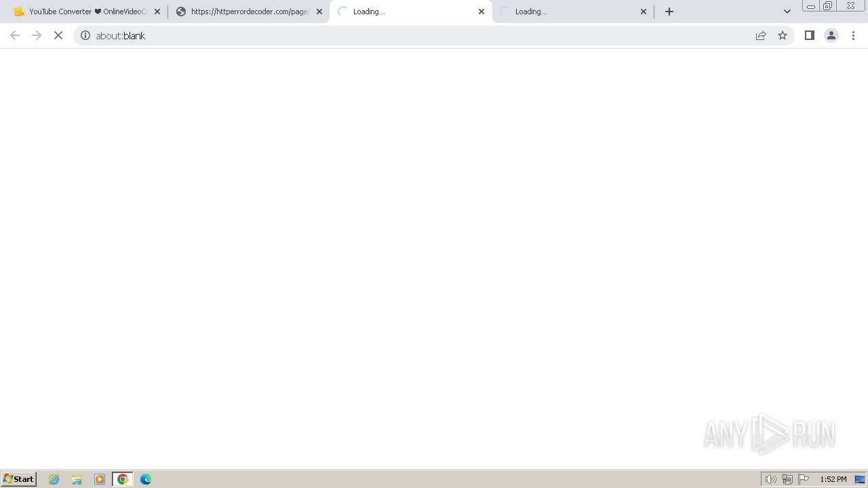This screenshot has height=488, width=868.
Task: Bookmark this tab with the star icon
Action: pyautogui.click(x=783, y=35)
